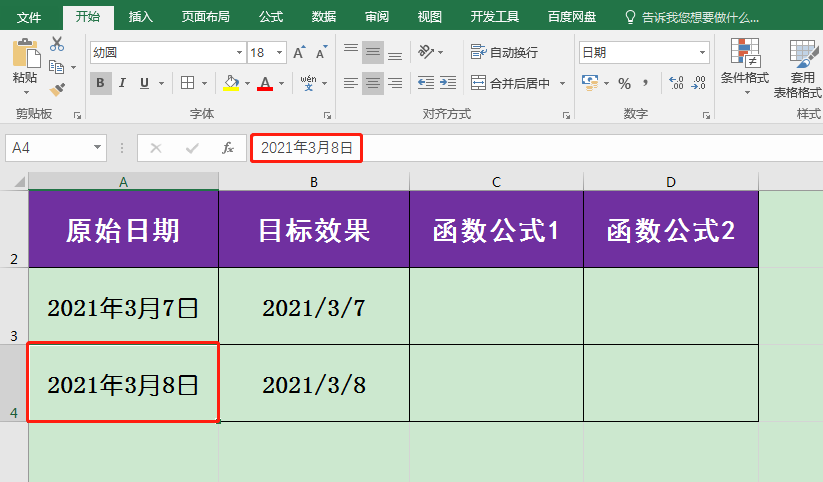Open Conditional Formatting (条件格式)
The width and height of the screenshot is (823, 482).
tap(745, 66)
